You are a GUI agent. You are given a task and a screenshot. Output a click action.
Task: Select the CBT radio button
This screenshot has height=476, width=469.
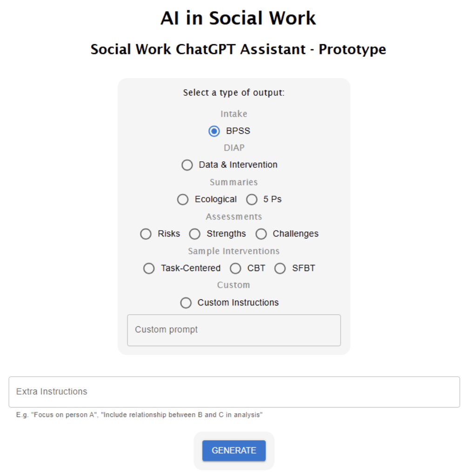235,268
